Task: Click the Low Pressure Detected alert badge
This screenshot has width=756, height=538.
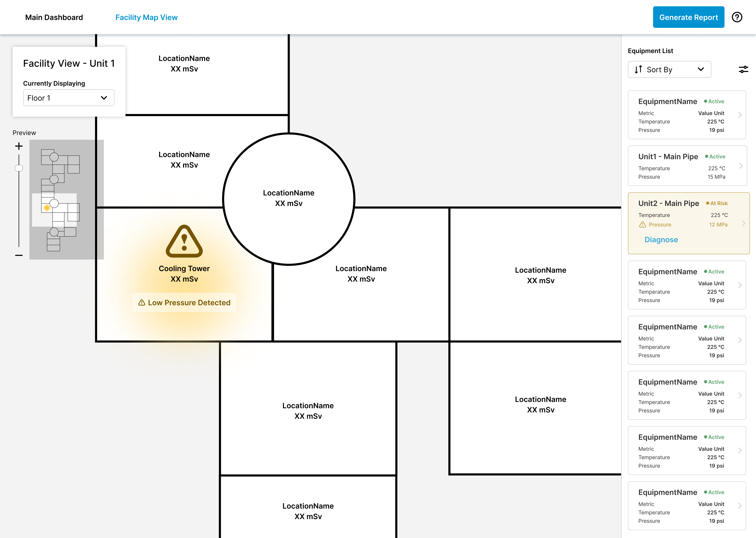Action: [184, 302]
